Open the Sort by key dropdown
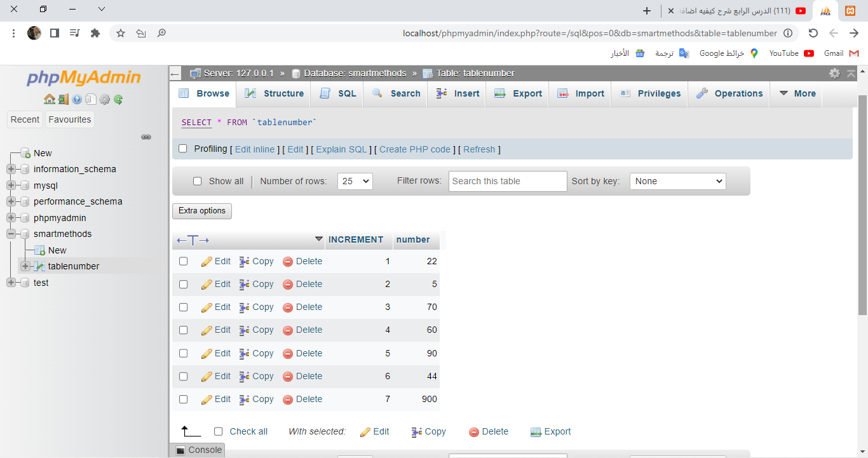The width and height of the screenshot is (868, 458). click(x=677, y=181)
